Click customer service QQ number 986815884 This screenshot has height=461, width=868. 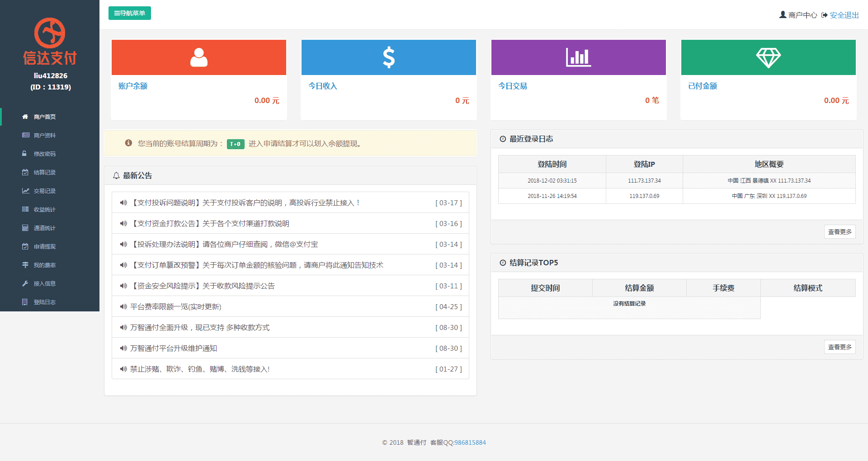[x=470, y=442]
